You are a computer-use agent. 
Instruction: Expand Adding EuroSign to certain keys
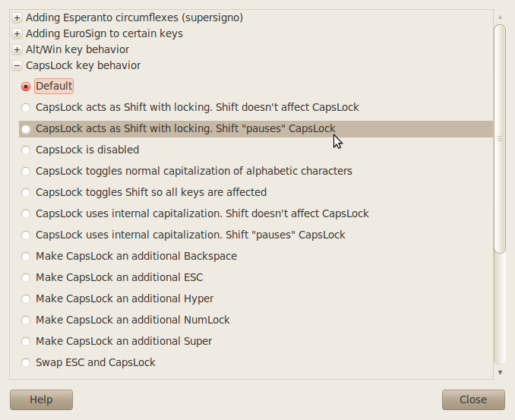17,33
